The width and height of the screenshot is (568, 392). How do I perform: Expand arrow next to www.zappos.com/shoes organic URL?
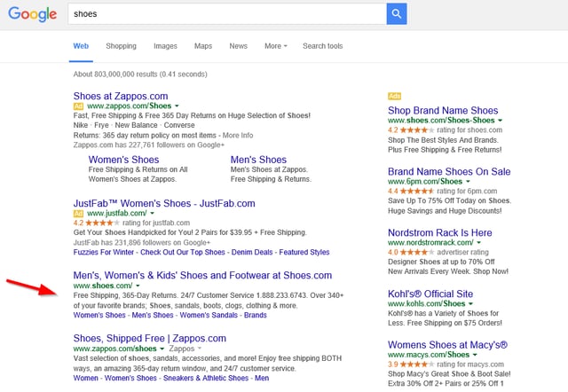click(x=162, y=349)
